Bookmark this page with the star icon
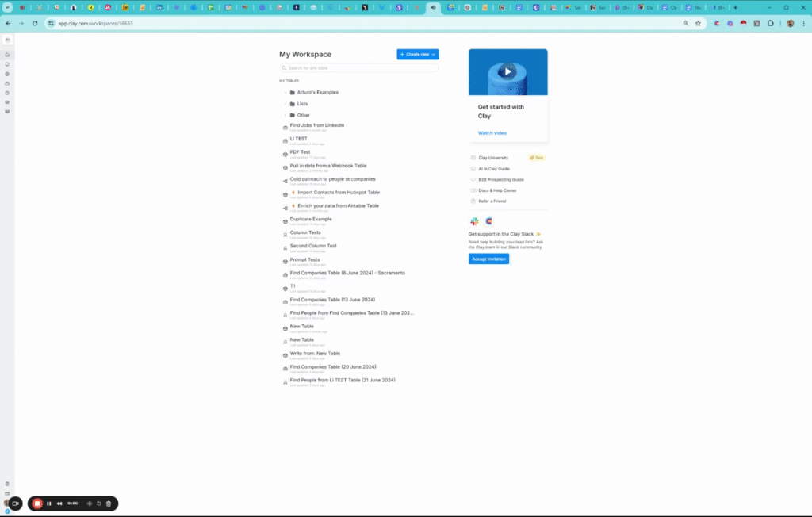 (x=698, y=23)
